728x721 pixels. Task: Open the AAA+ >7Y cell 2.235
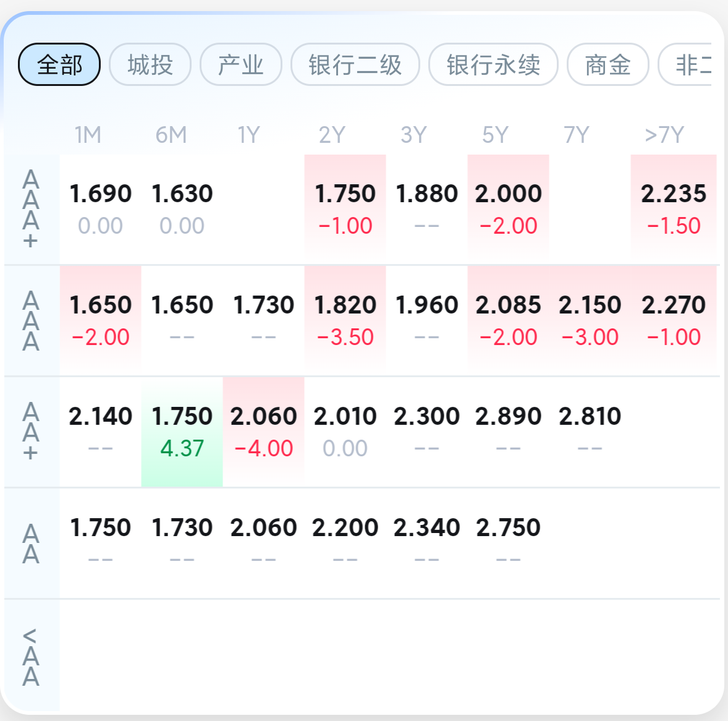tap(673, 209)
